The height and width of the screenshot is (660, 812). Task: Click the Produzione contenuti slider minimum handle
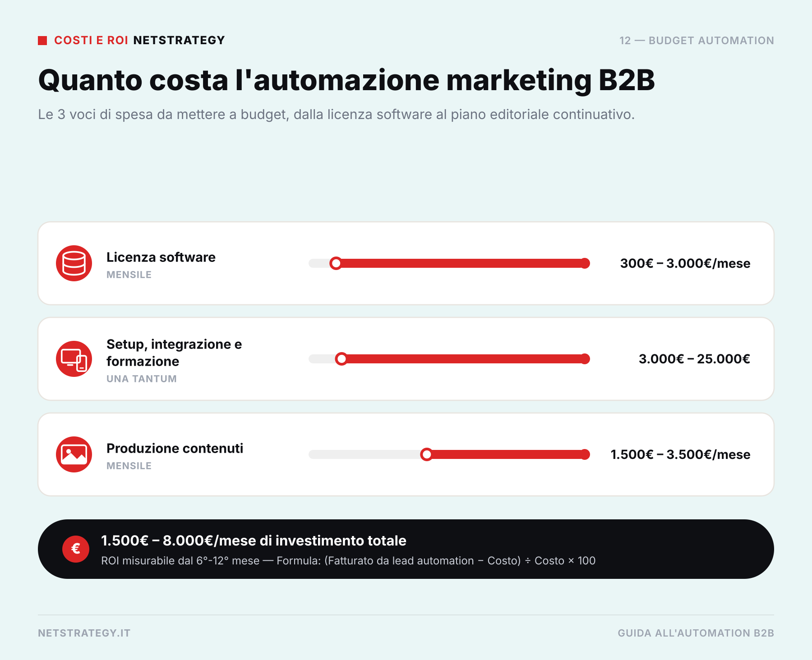tap(426, 454)
